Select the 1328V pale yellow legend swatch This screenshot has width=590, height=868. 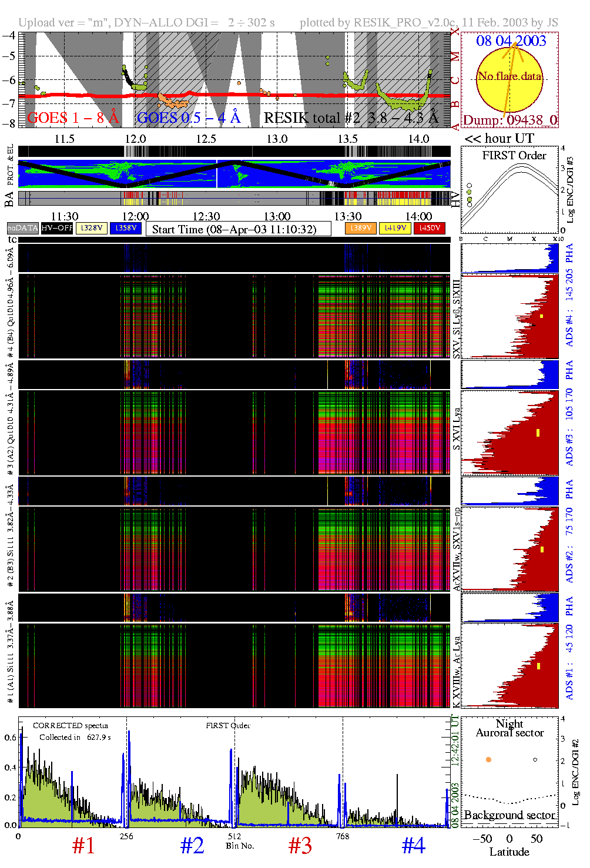click(x=92, y=228)
